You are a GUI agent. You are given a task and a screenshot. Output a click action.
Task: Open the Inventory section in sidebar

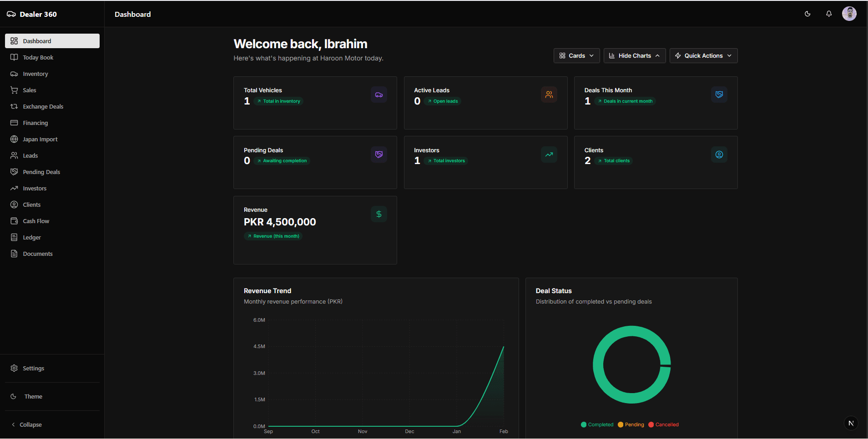(x=35, y=74)
